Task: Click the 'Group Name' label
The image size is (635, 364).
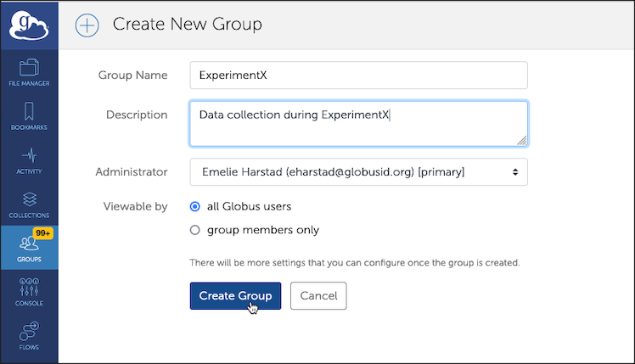Action: [132, 76]
